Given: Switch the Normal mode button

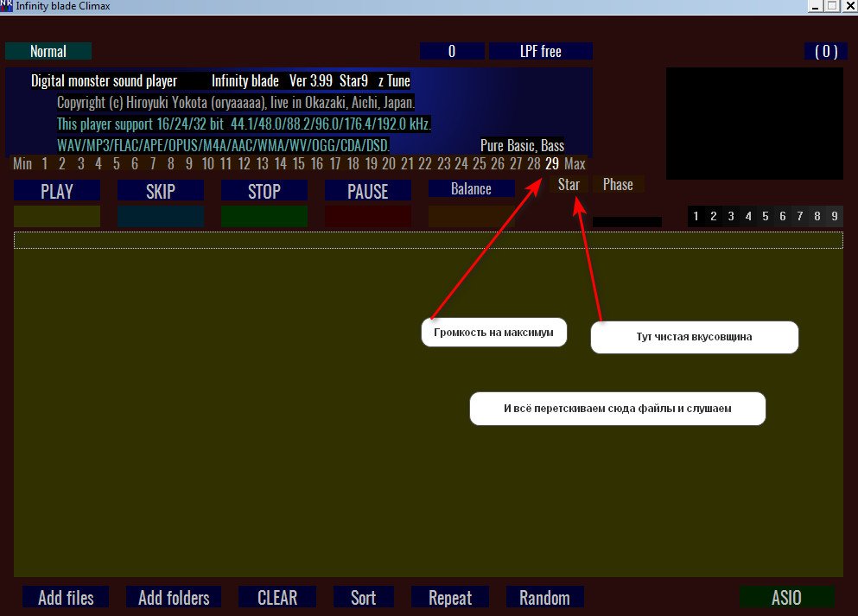Looking at the screenshot, I should tap(48, 51).
